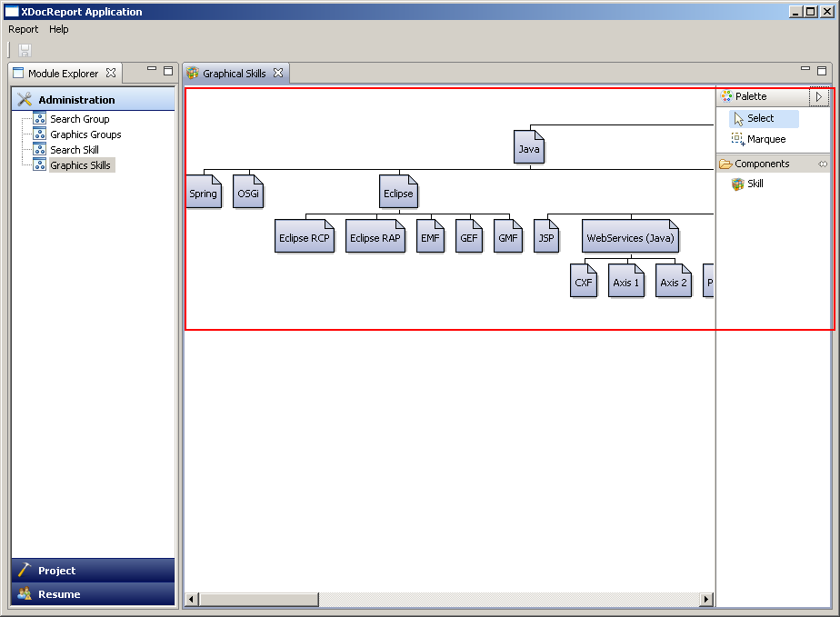The width and height of the screenshot is (840, 617).
Task: Click the Save toolbar icon
Action: [x=25, y=50]
